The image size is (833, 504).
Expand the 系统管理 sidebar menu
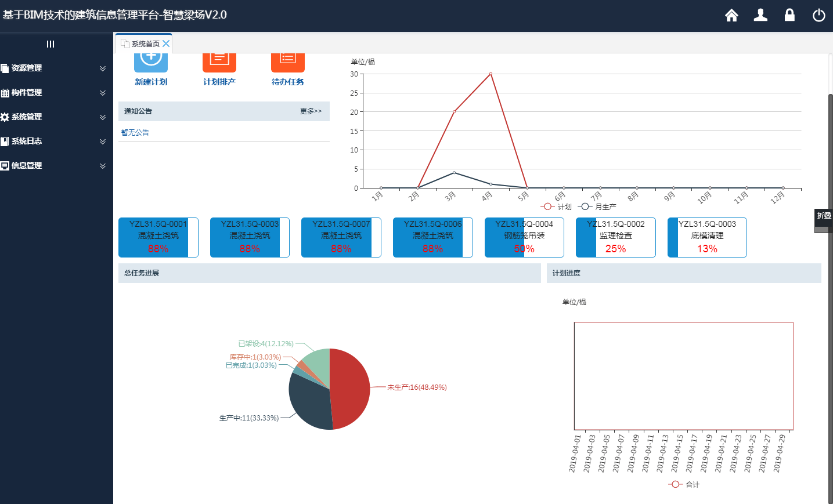pyautogui.click(x=52, y=117)
